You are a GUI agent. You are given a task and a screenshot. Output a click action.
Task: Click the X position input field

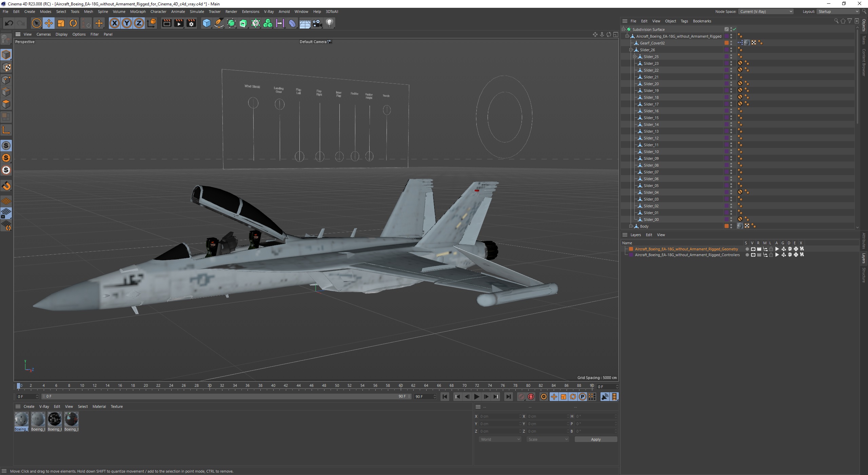[500, 416]
